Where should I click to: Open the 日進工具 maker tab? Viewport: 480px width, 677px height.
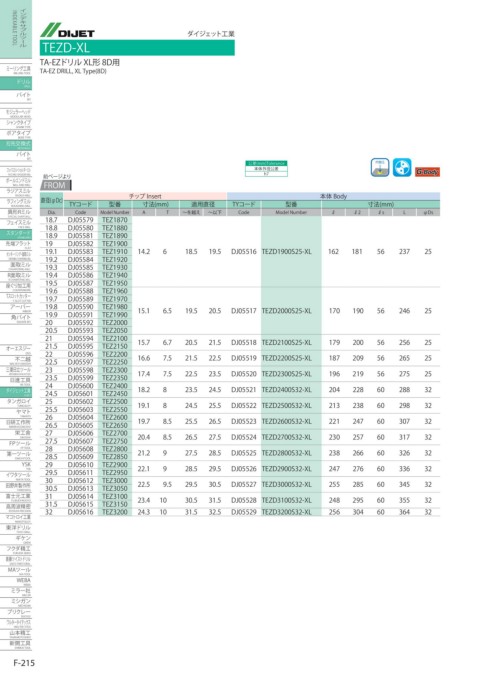tap(16, 381)
